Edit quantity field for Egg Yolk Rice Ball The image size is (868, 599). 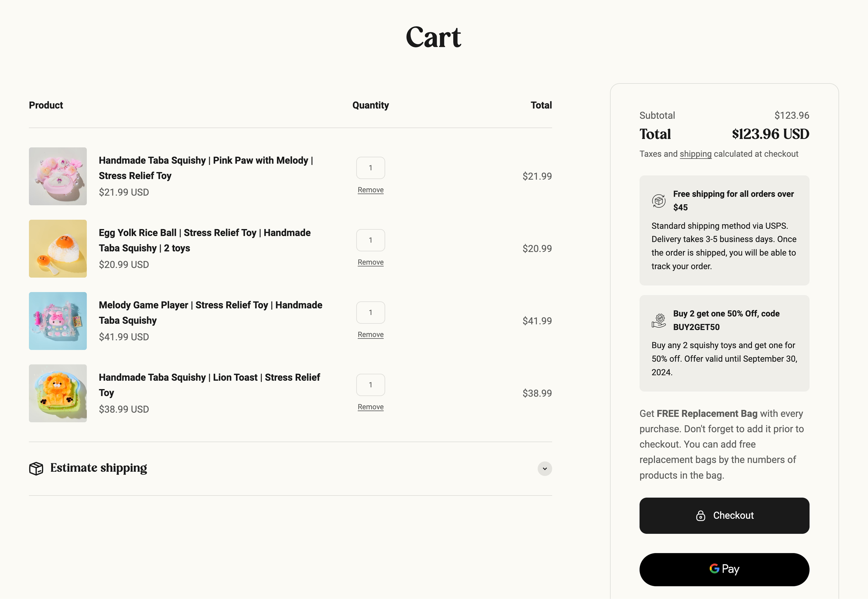point(370,240)
